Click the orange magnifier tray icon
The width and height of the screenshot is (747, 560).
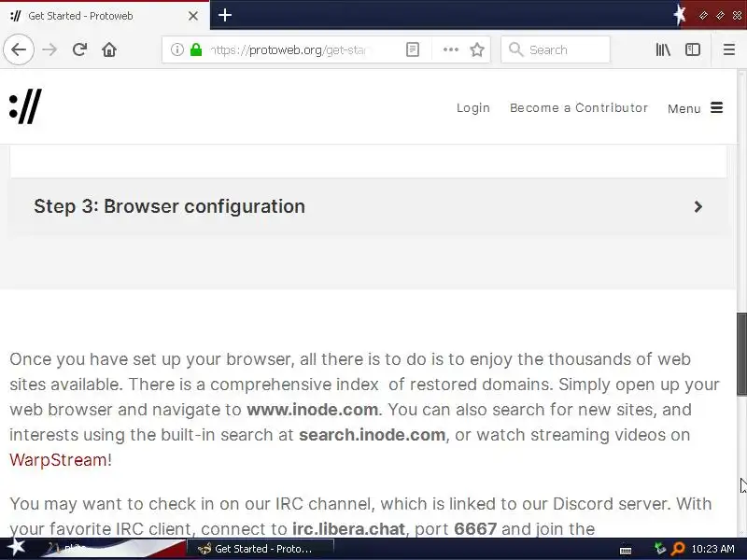[x=677, y=549]
